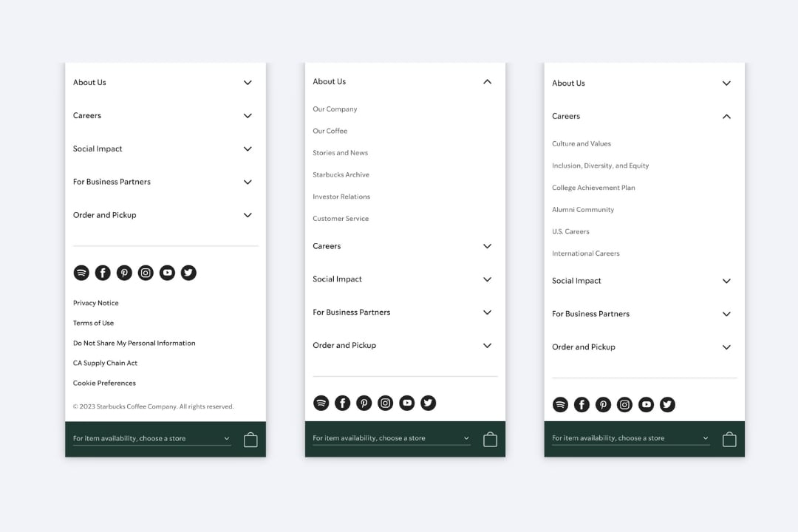Open the store chooser dropdown in the right panel
The height and width of the screenshot is (532, 798).
tap(630, 438)
